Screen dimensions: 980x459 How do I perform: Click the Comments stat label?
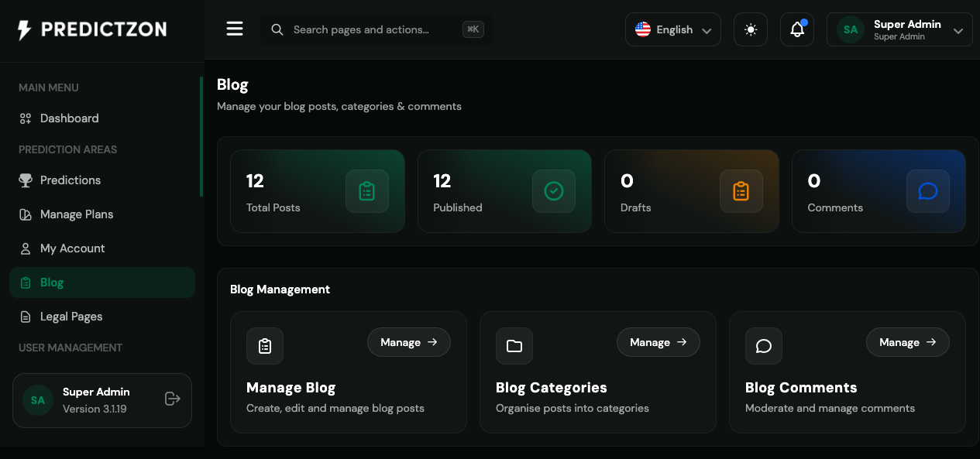click(x=835, y=207)
